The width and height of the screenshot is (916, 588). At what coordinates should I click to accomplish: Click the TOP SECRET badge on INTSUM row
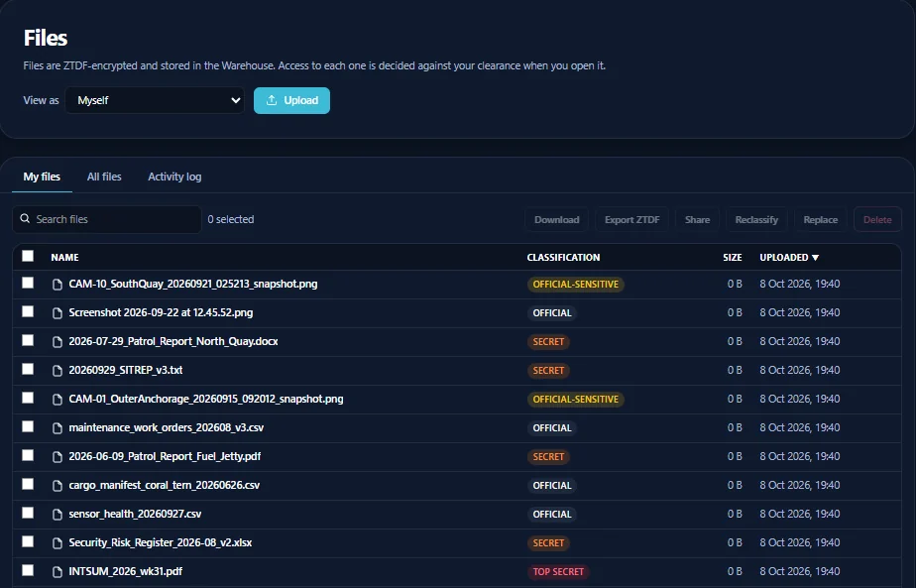pos(558,571)
